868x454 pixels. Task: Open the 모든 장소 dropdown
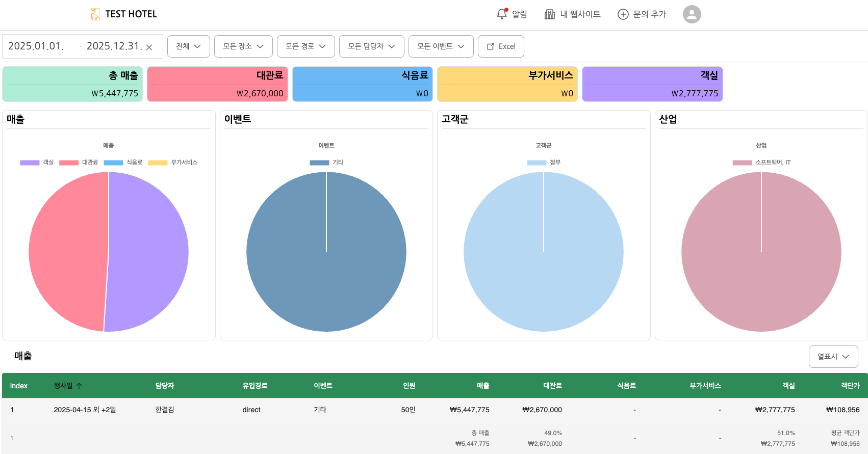pyautogui.click(x=243, y=46)
